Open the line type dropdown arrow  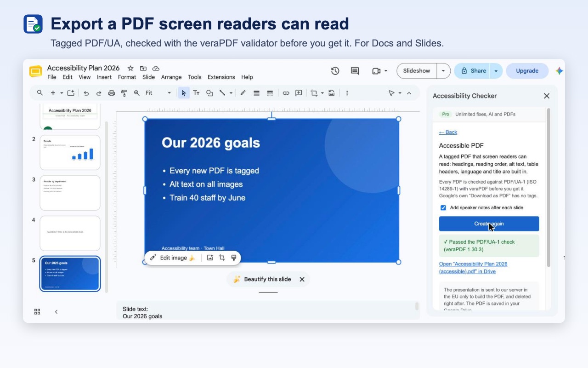pos(231,93)
